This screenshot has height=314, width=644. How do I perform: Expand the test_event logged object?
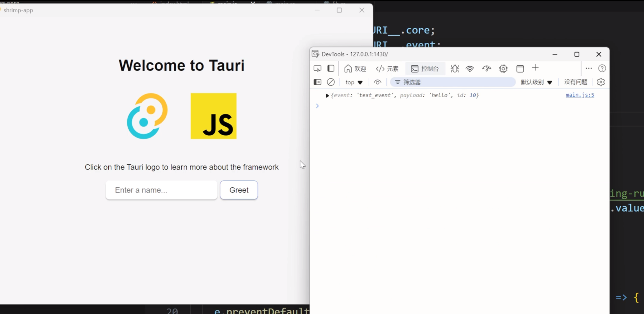click(x=327, y=95)
